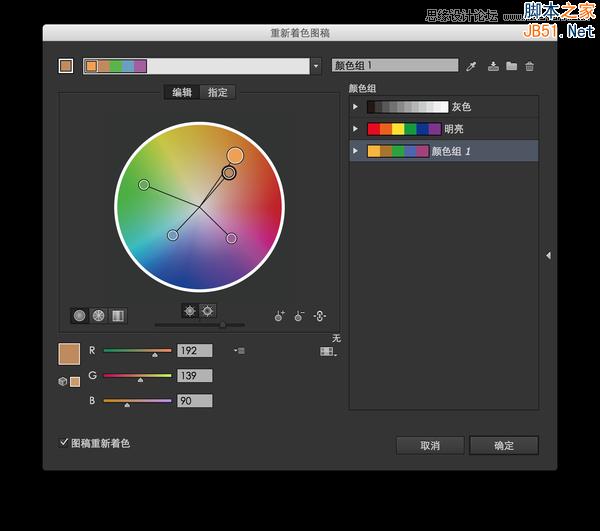The image size is (600, 531).
Task: Click the G value field 139
Action: coord(194,376)
